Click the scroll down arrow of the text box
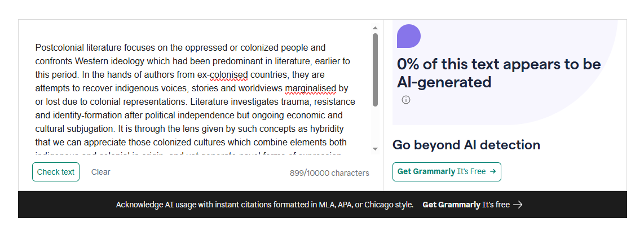This screenshot has width=644, height=244. click(x=375, y=149)
